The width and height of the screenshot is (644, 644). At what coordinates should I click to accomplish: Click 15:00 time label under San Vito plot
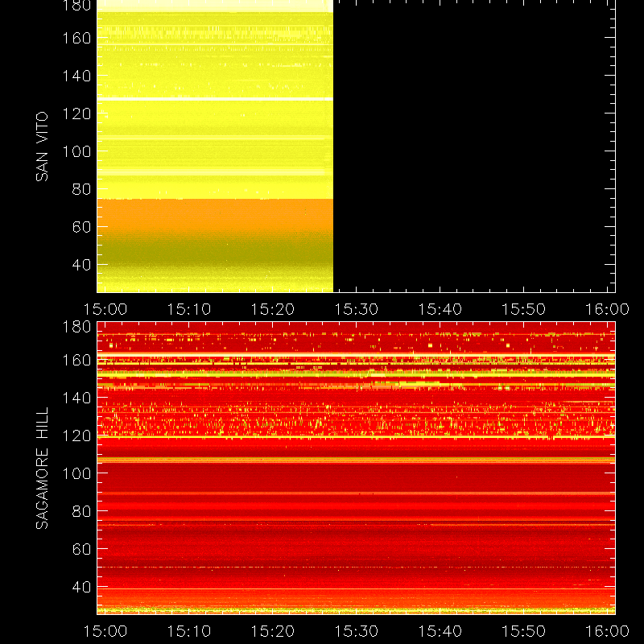tap(105, 309)
